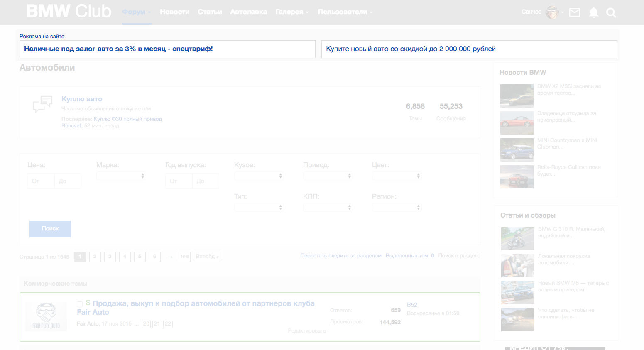Tick the Fair Auto thread checkbox
This screenshot has width=644, height=350.
click(80, 304)
